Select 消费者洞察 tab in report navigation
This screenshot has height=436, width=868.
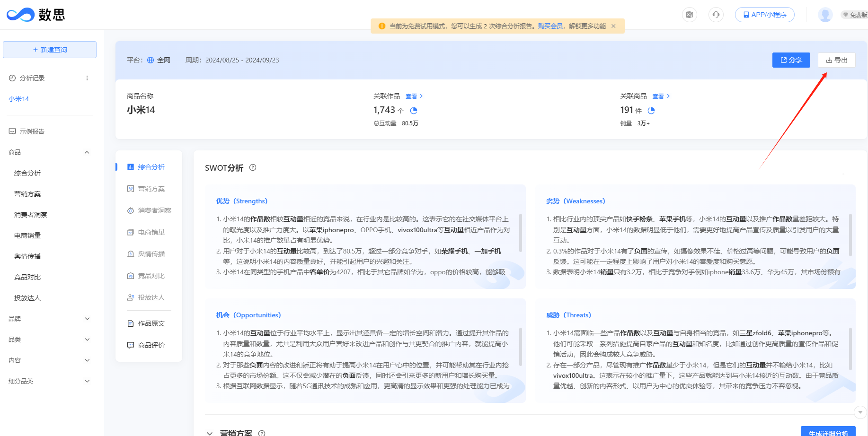point(149,210)
